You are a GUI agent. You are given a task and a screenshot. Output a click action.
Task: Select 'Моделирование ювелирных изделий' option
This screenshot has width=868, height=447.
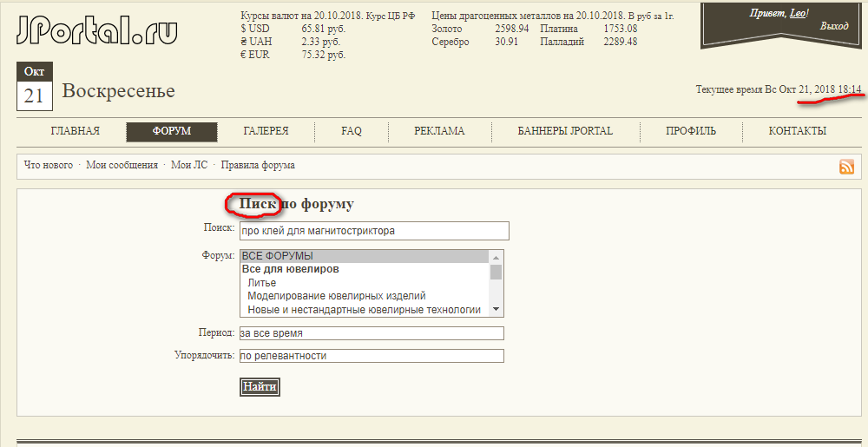tap(365, 296)
